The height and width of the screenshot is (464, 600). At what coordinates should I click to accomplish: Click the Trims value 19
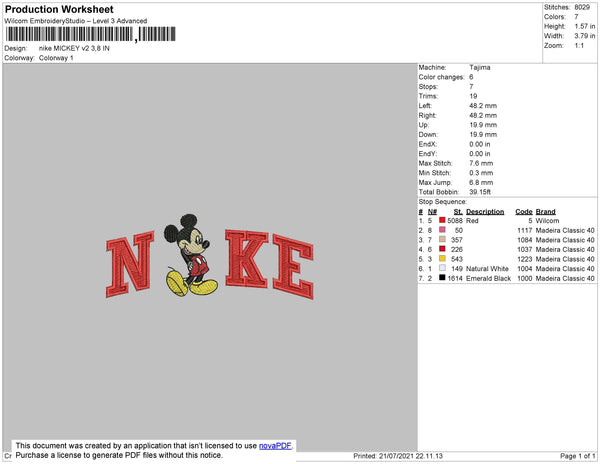pos(473,96)
